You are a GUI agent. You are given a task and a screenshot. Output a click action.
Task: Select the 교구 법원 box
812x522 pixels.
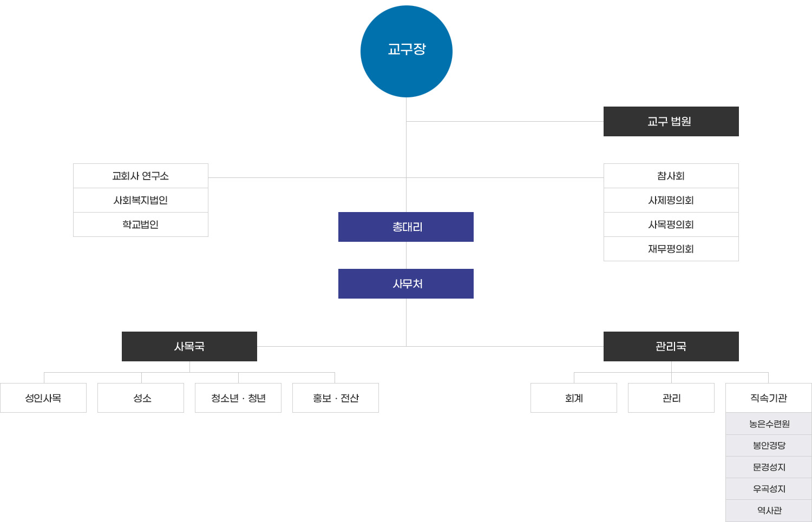click(671, 121)
